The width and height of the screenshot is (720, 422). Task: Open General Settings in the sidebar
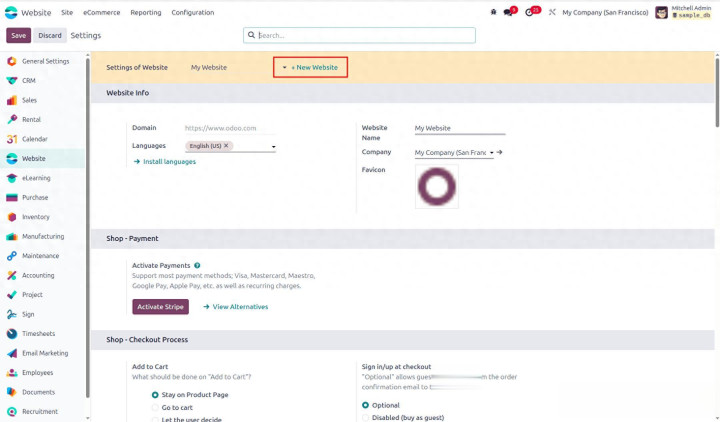pyautogui.click(x=45, y=61)
